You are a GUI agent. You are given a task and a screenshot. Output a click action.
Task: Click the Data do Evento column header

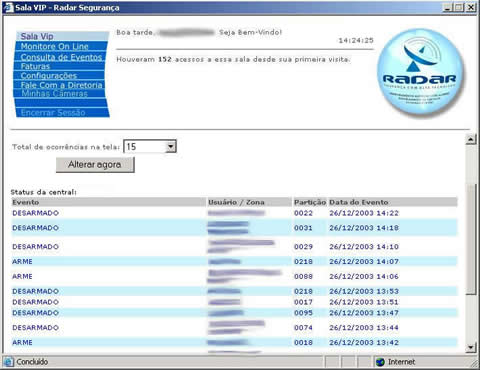coord(359,202)
